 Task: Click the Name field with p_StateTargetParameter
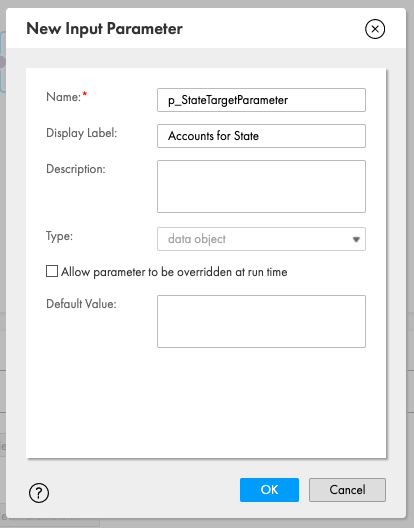[261, 100]
